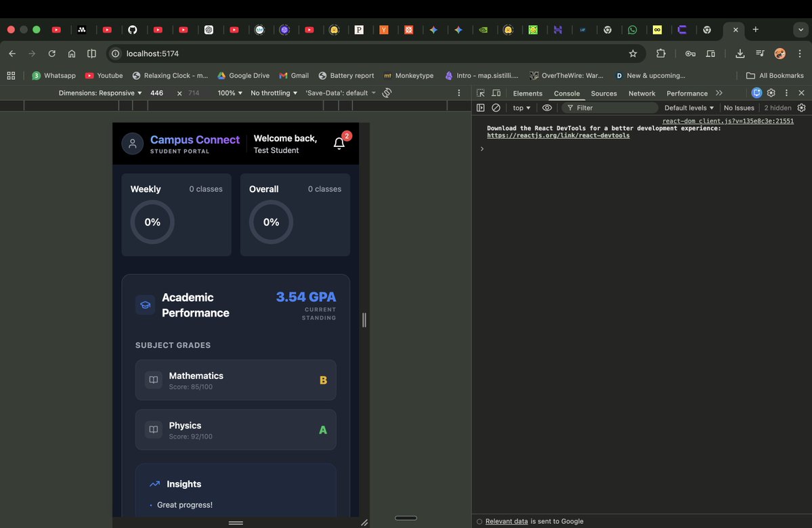Open the Chrome tab search chevron
This screenshot has height=528, width=812.
tap(800, 30)
